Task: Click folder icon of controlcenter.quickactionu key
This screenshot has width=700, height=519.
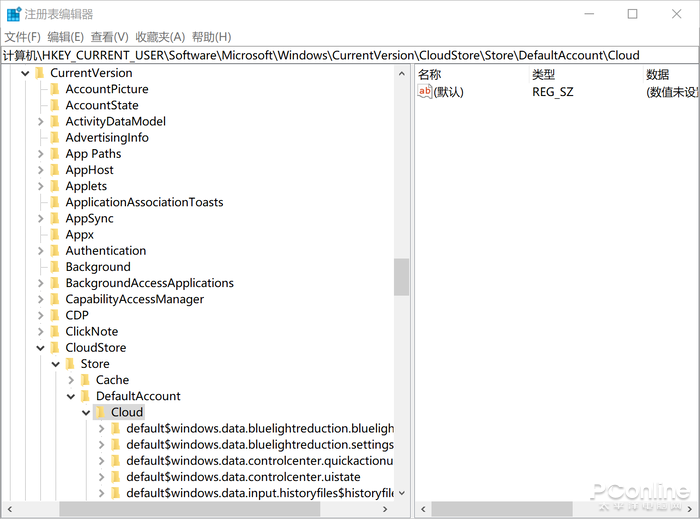Action: [x=116, y=461]
